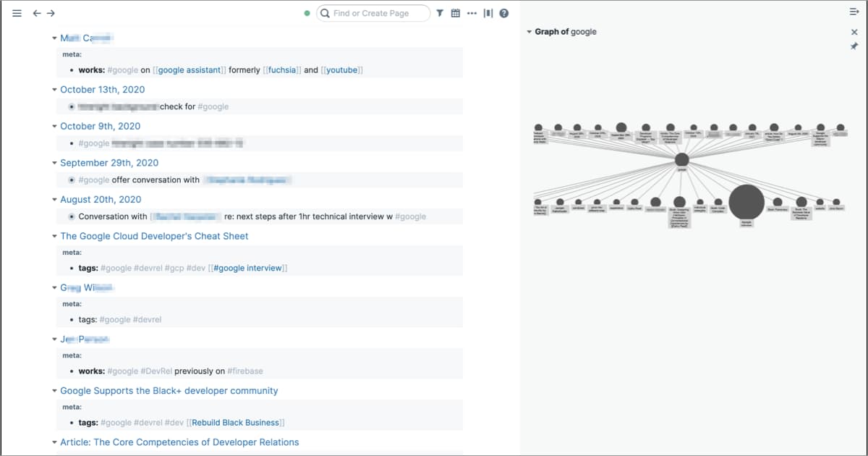The image size is (868, 456).
Task: Open Article: The Core Competencies of Developer Relations
Action: click(179, 442)
